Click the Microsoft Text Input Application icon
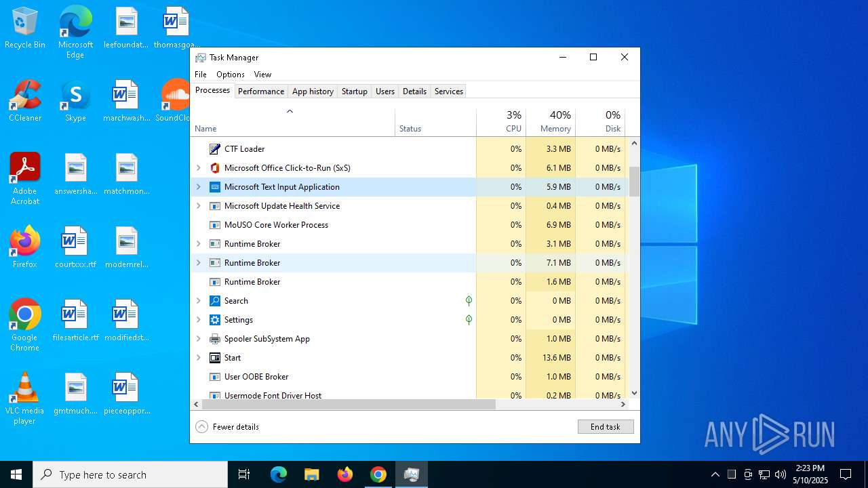 click(x=215, y=186)
